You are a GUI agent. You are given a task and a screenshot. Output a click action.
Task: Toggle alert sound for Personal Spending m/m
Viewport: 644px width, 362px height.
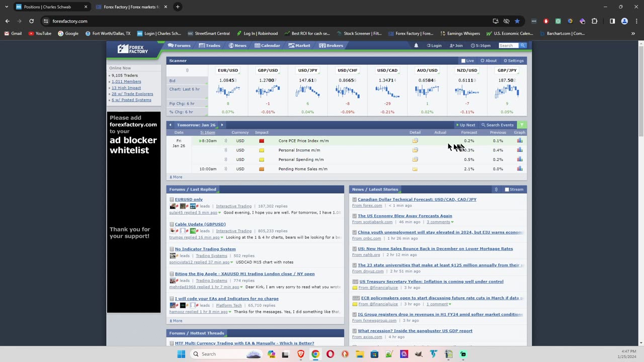click(225, 159)
